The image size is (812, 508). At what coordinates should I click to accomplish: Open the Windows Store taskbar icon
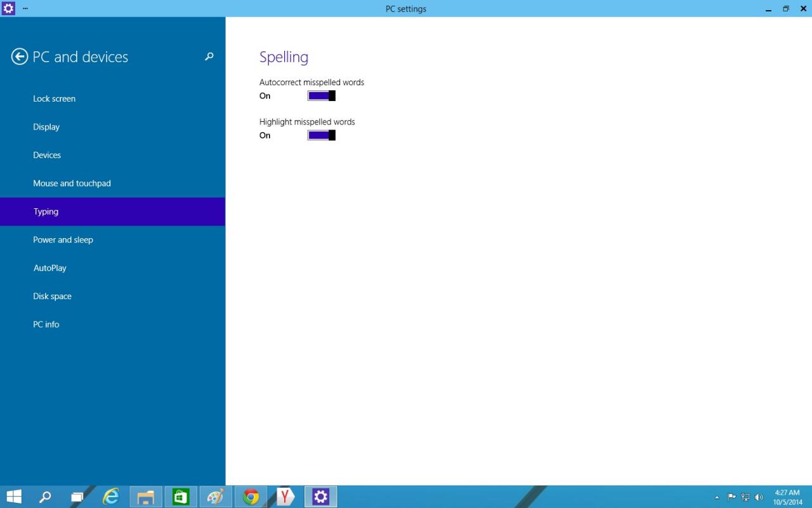tap(181, 497)
